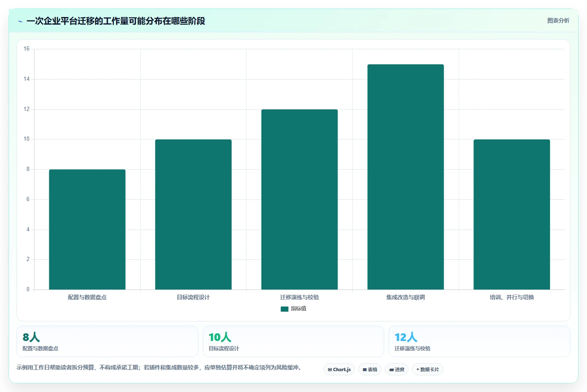Click the 10人 stat card
The height and width of the screenshot is (392, 587).
click(293, 341)
